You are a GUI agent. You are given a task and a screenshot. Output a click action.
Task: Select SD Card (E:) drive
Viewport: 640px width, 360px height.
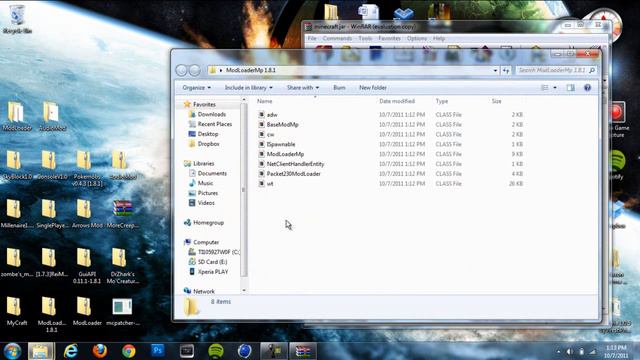click(x=212, y=262)
